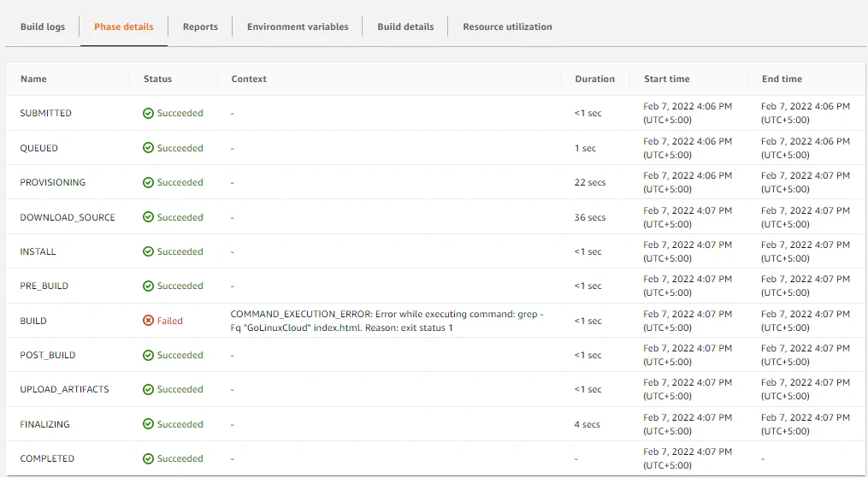Click the success icon in POST_BUILD row

pyautogui.click(x=149, y=355)
